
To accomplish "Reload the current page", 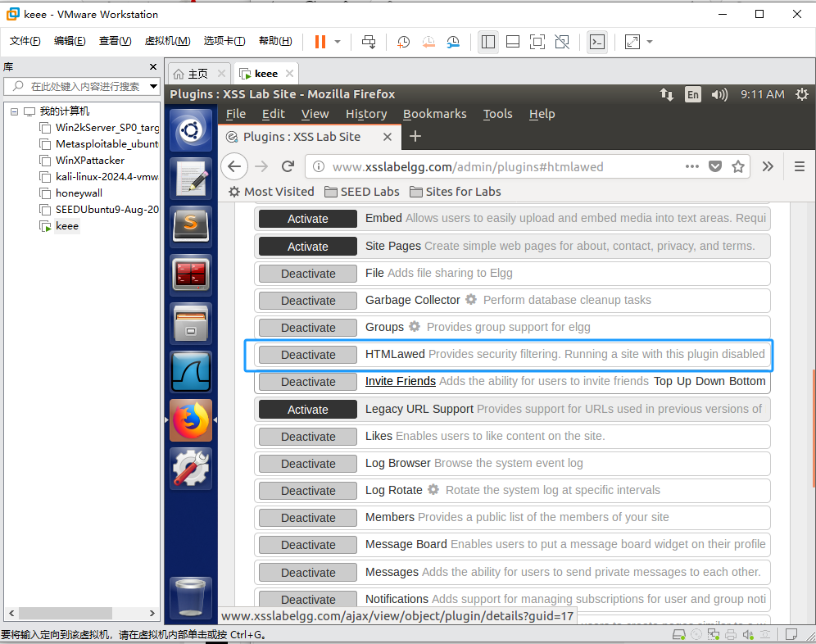I will click(288, 166).
